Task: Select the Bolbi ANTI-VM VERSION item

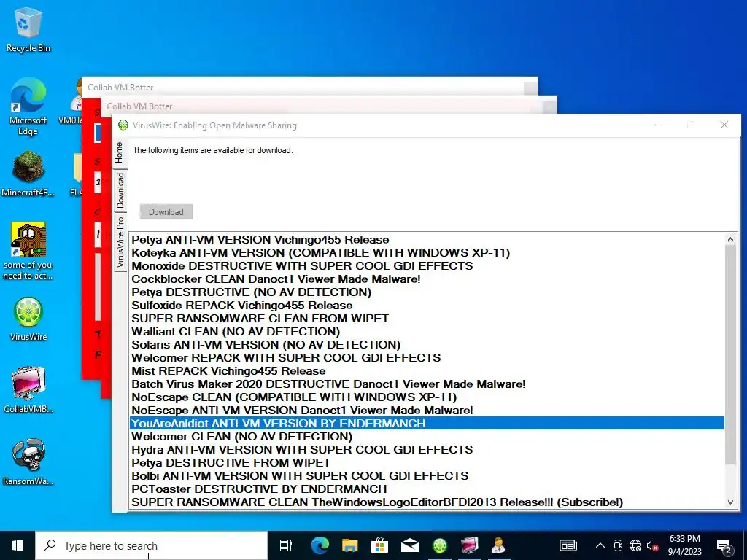Action: [427, 475]
